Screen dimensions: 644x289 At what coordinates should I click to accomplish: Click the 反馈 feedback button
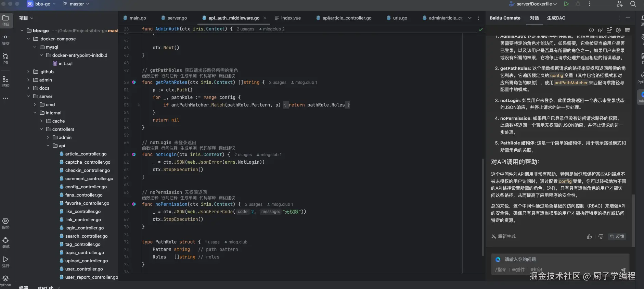[x=617, y=237]
